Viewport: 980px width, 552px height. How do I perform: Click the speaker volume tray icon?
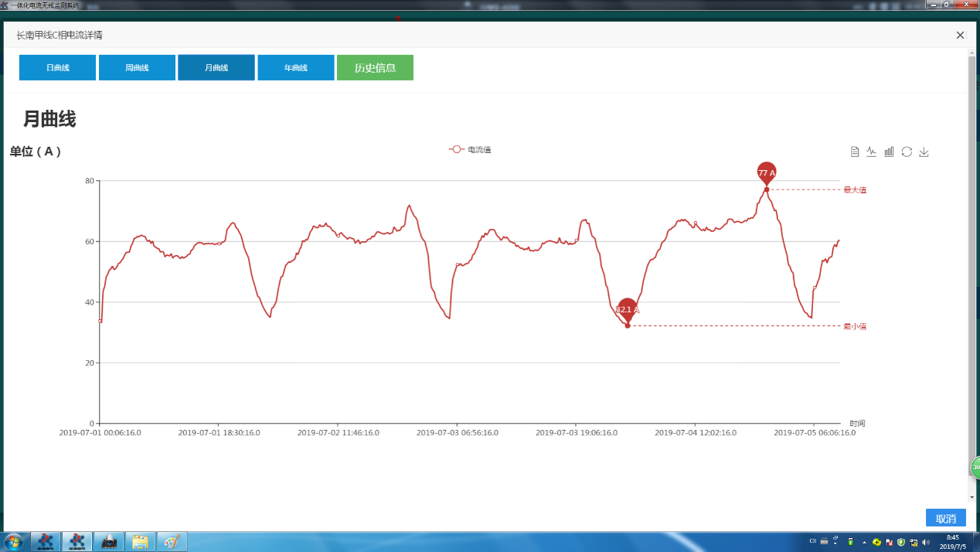(x=926, y=541)
